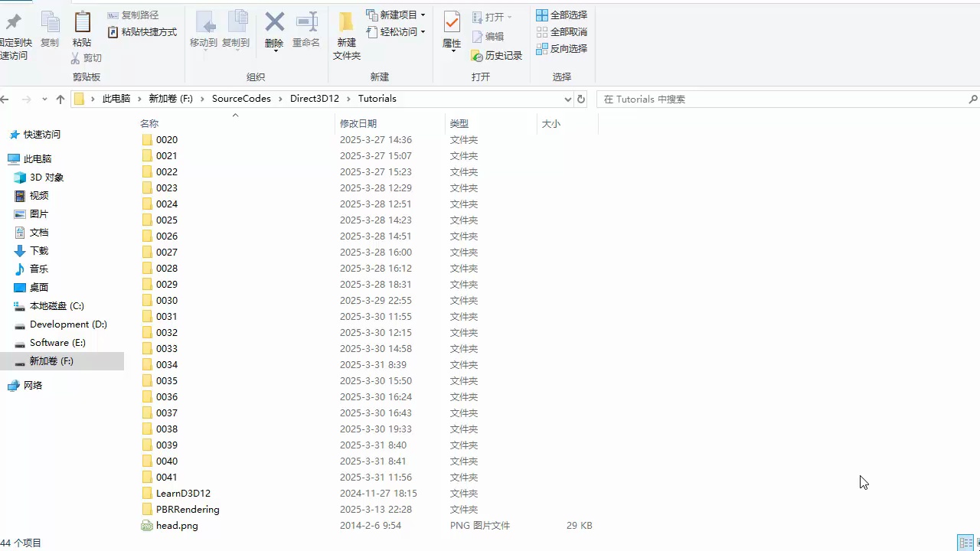Screen dimensions: 980x551
Task: Click the History (历史记录) icon
Action: pyautogui.click(x=497, y=56)
